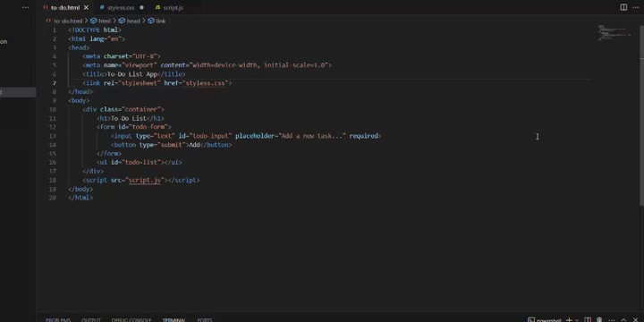Click the opening body tag on line 9
The width and height of the screenshot is (644, 322).
79,100
